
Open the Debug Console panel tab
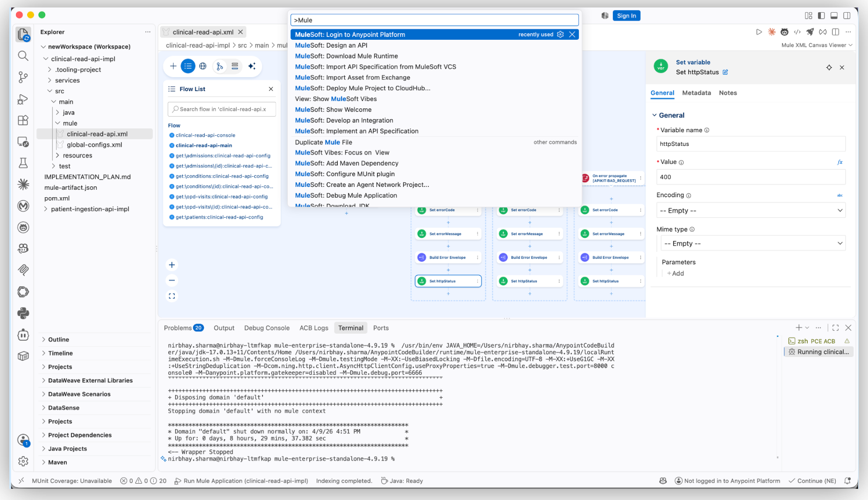click(x=267, y=328)
